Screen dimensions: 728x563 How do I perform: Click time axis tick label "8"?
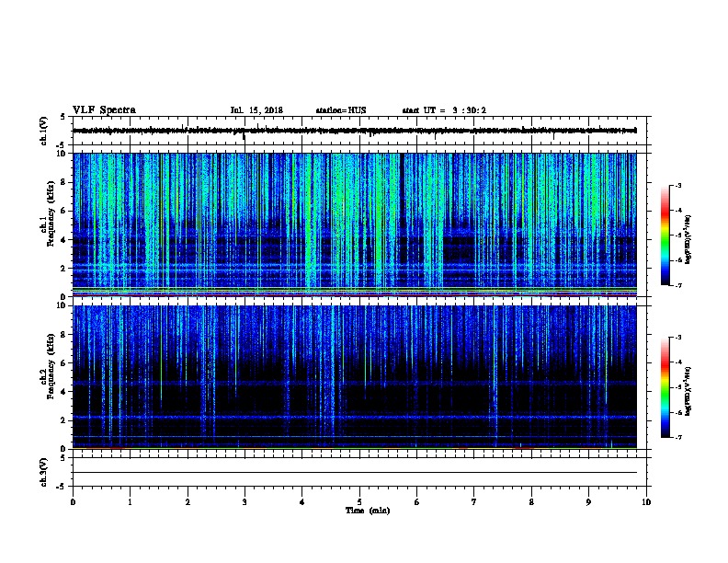point(531,502)
